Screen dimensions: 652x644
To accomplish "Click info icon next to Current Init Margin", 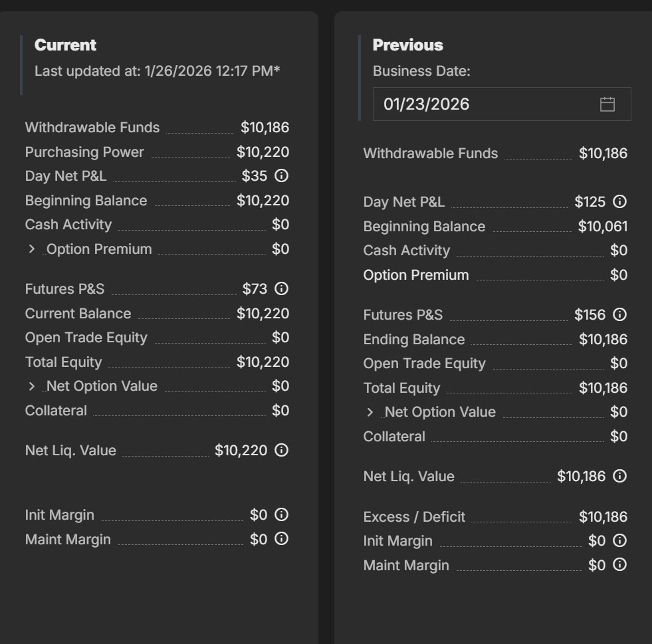I will click(x=281, y=515).
